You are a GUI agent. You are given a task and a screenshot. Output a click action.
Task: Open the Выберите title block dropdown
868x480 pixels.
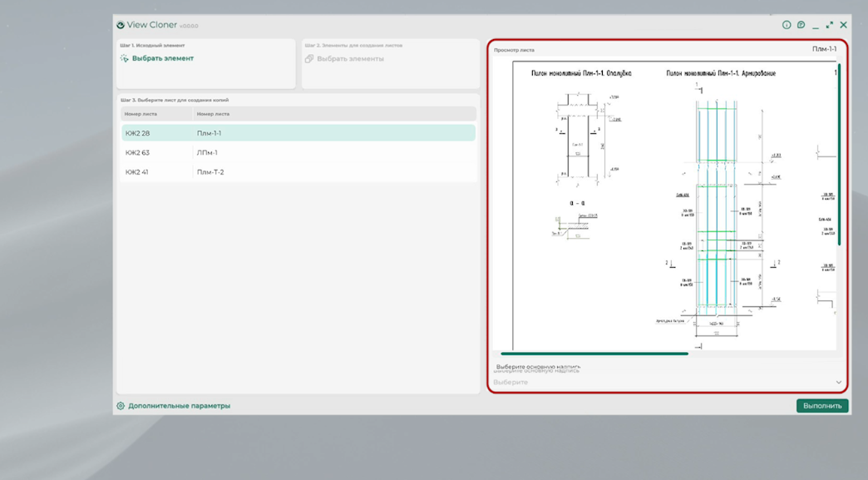665,383
